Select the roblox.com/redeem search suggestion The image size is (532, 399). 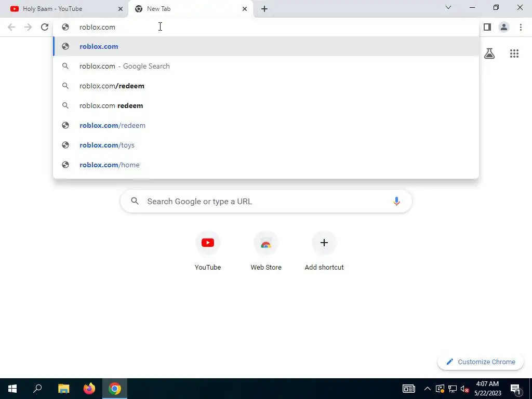tap(266, 86)
